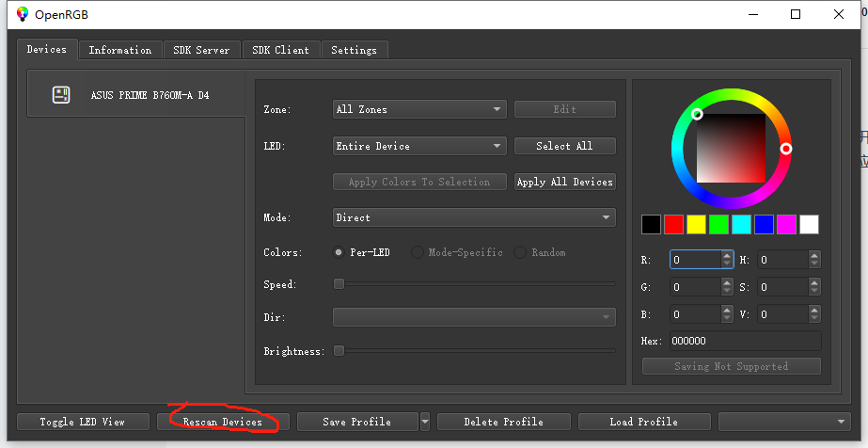Viewport: 868px width, 448px height.
Task: Click the Save Profile button
Action: [357, 422]
